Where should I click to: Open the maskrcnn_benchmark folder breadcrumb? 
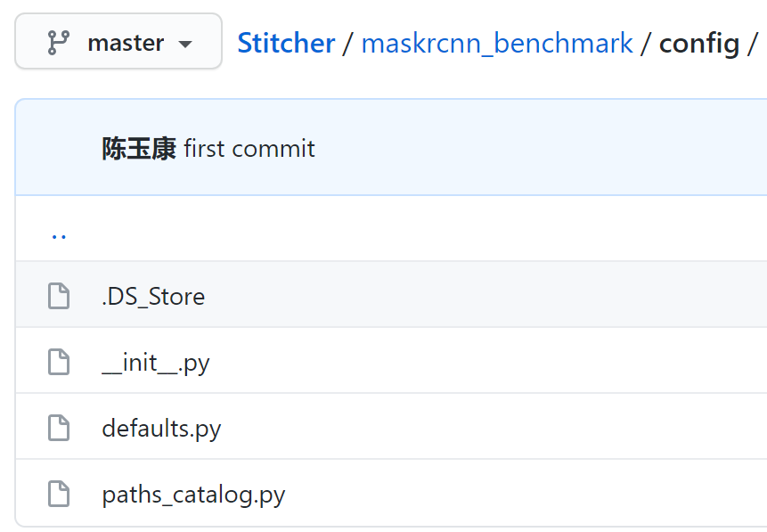pos(496,42)
